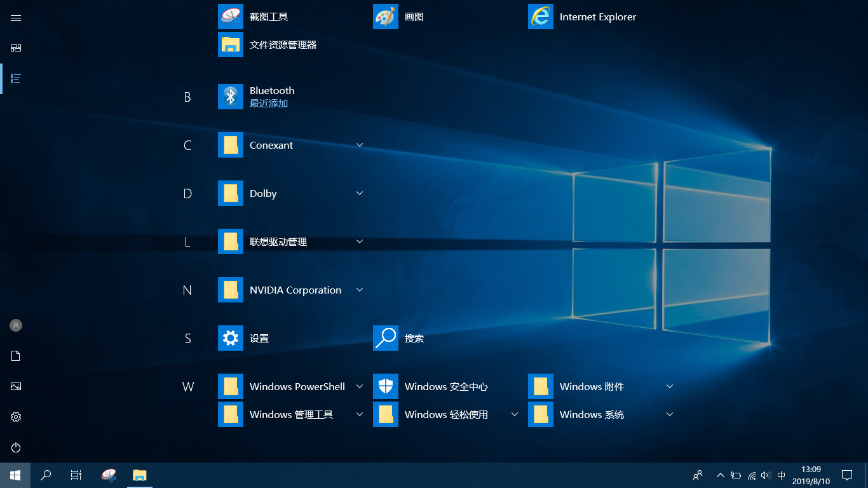The width and height of the screenshot is (868, 488).
Task: Check the battery status icon
Action: [x=736, y=475]
